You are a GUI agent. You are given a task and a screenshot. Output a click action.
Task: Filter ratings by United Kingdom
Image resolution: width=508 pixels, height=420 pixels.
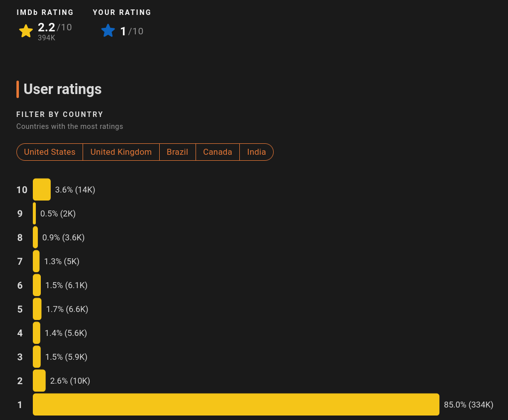121,152
